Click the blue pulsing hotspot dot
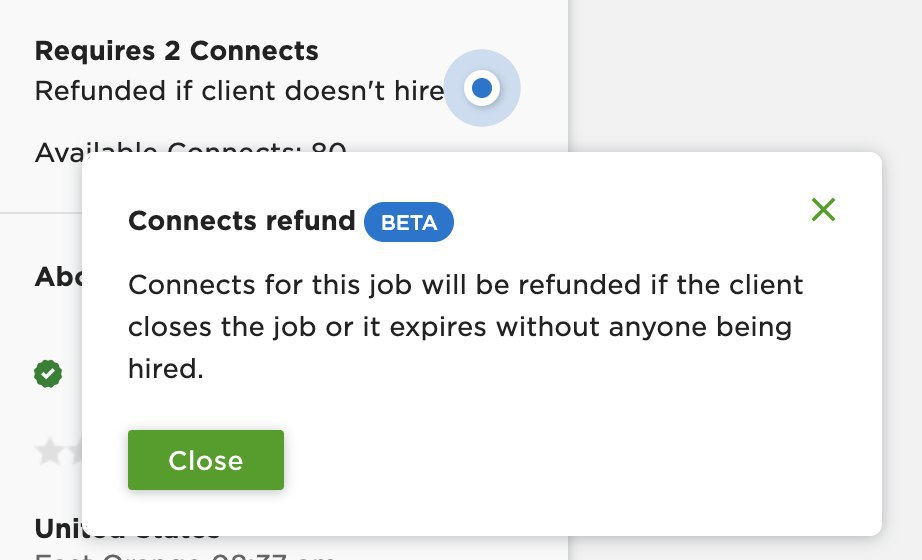The height and width of the screenshot is (560, 922). point(482,88)
